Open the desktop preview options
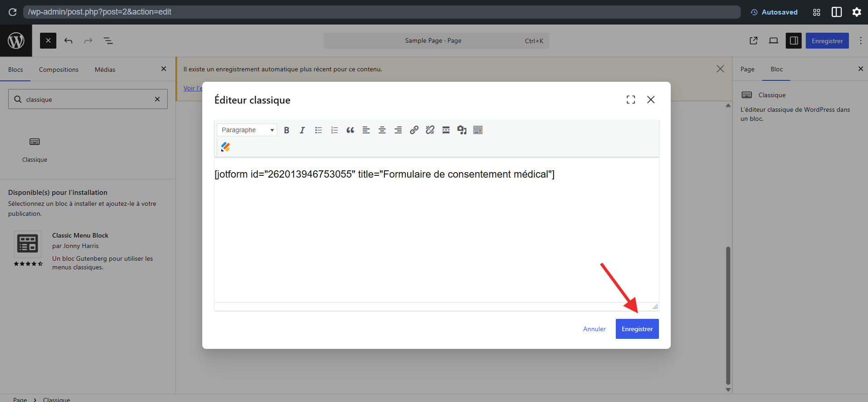This screenshot has height=402, width=868. (773, 40)
